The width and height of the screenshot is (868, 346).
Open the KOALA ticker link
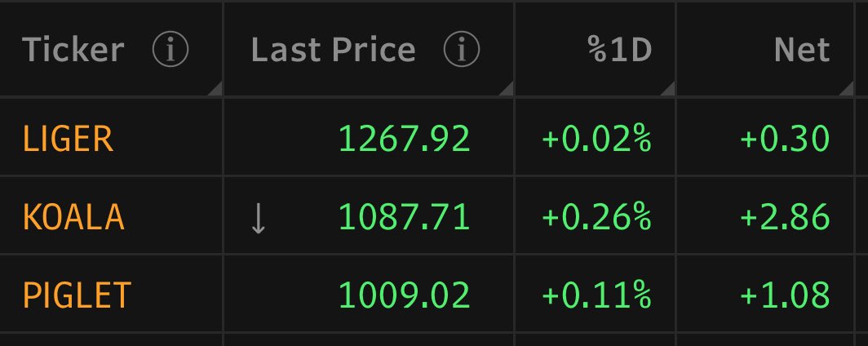[x=73, y=216]
